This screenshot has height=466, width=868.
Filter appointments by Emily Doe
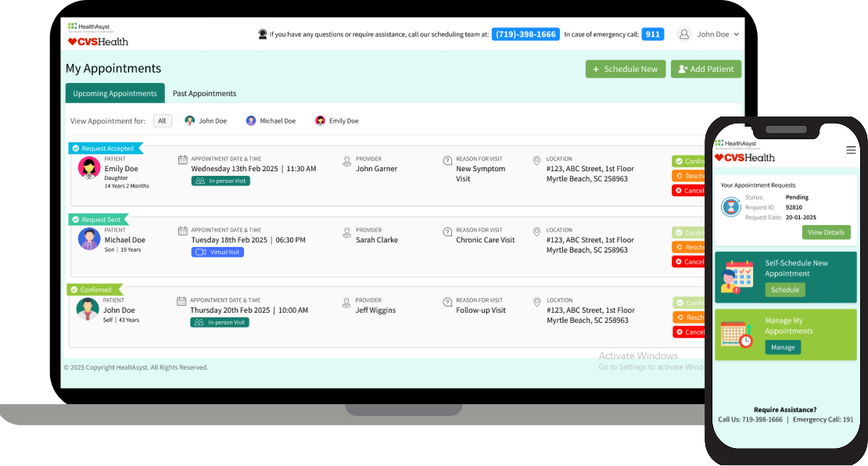tap(336, 120)
